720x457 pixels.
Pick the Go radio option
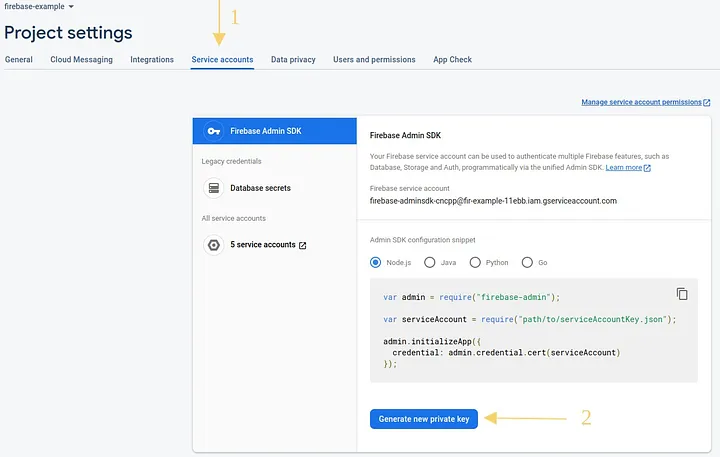[527, 262]
